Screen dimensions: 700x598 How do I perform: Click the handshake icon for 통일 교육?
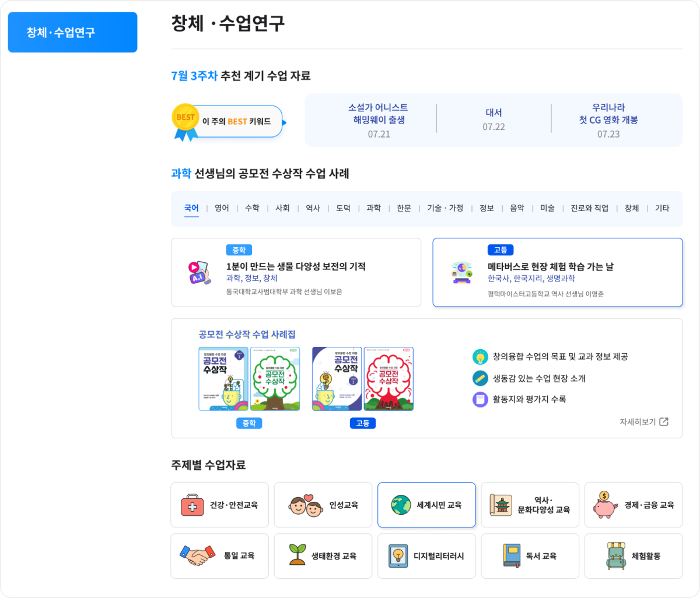pyautogui.click(x=197, y=555)
